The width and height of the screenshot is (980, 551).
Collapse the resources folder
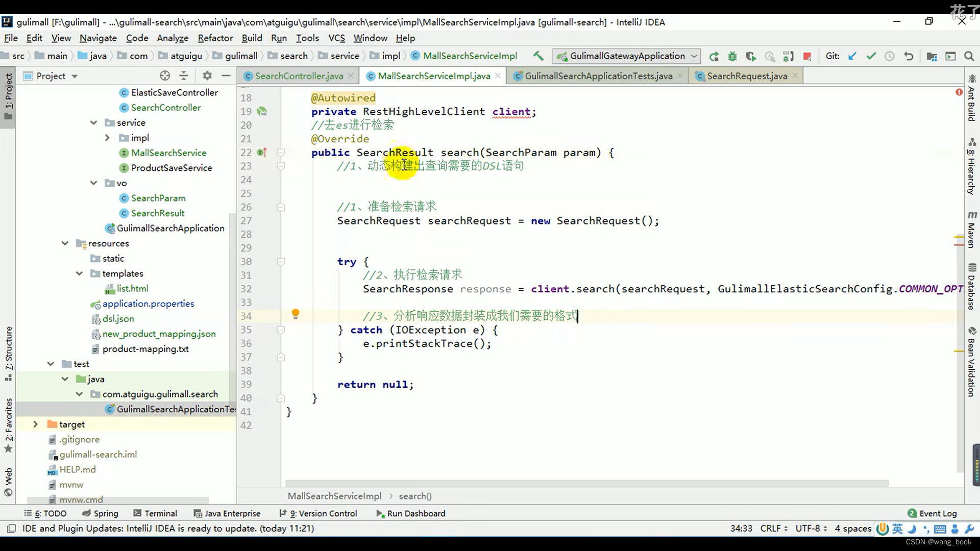[x=65, y=243]
